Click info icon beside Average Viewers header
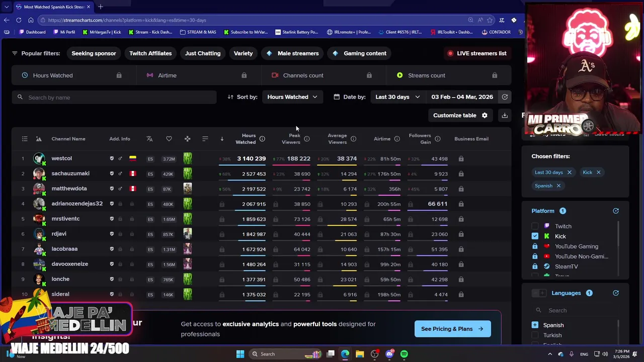The height and width of the screenshot is (362, 644). click(x=353, y=139)
